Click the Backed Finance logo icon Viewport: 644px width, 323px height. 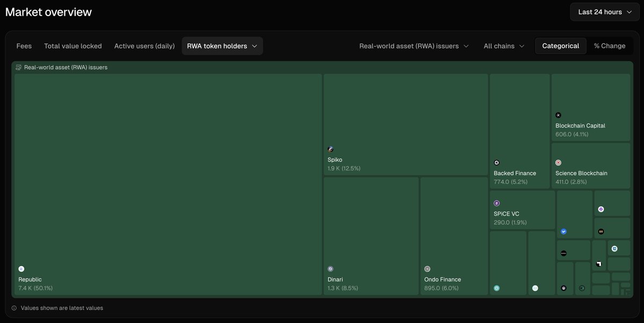(497, 163)
